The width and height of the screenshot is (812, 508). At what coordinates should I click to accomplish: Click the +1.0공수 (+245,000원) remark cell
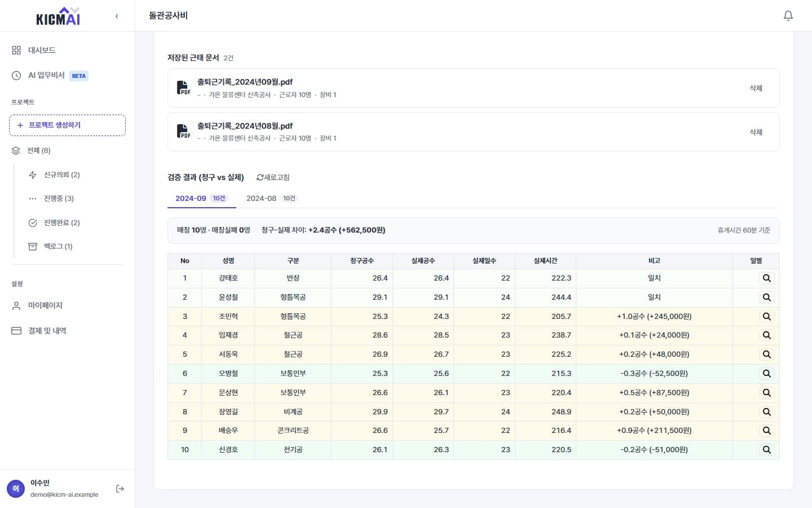coord(654,317)
